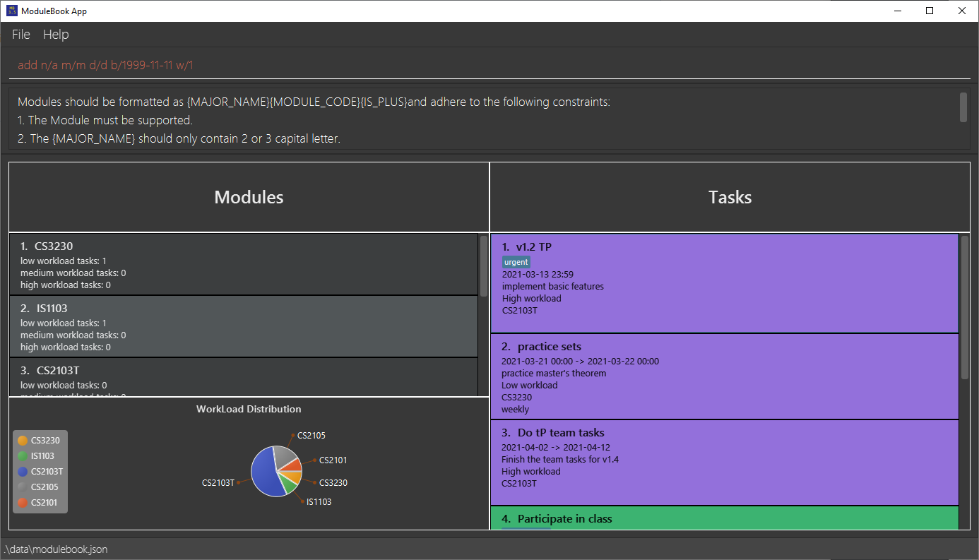This screenshot has width=979, height=560.
Task: Click the CS2103T pie chart label
Action: [x=218, y=483]
